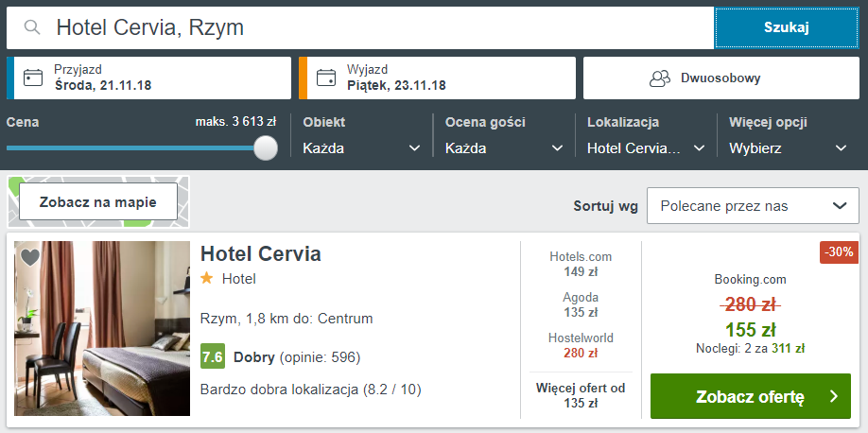
Task: Click the Zobacz na mapie button
Action: (x=98, y=202)
